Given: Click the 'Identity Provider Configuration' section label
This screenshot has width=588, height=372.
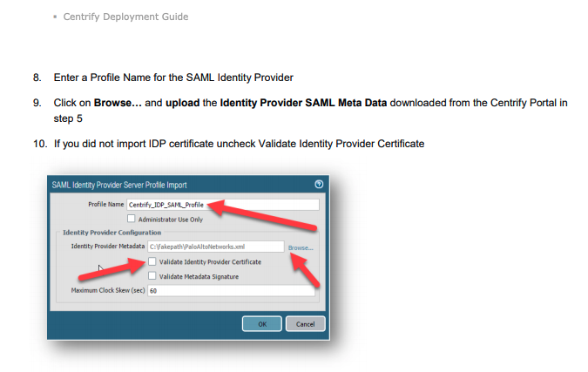Looking at the screenshot, I should point(112,233).
